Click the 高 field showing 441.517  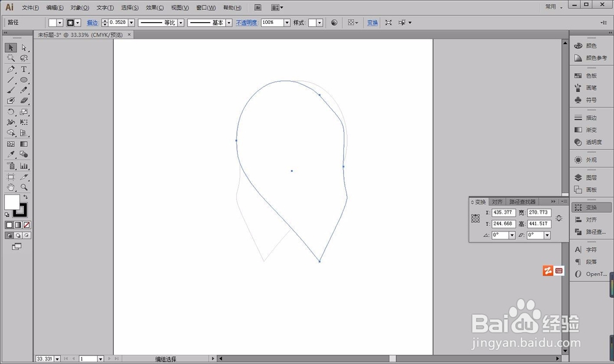pyautogui.click(x=539, y=224)
